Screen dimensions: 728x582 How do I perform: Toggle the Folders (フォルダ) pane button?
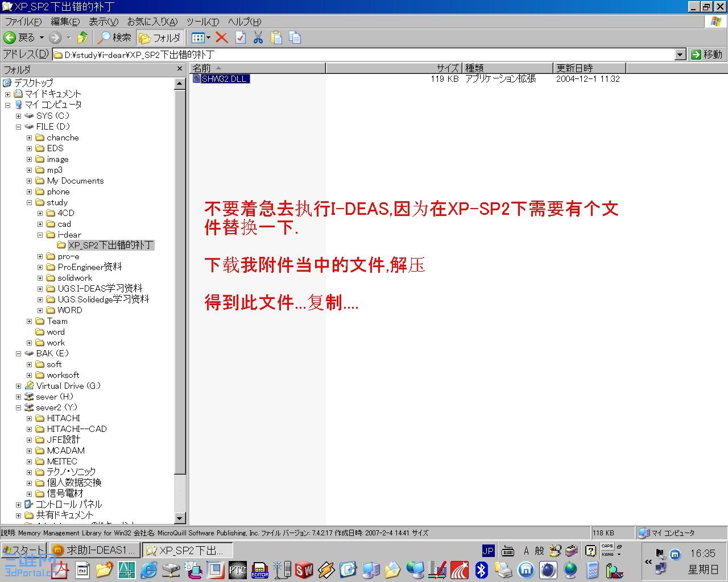(160, 38)
